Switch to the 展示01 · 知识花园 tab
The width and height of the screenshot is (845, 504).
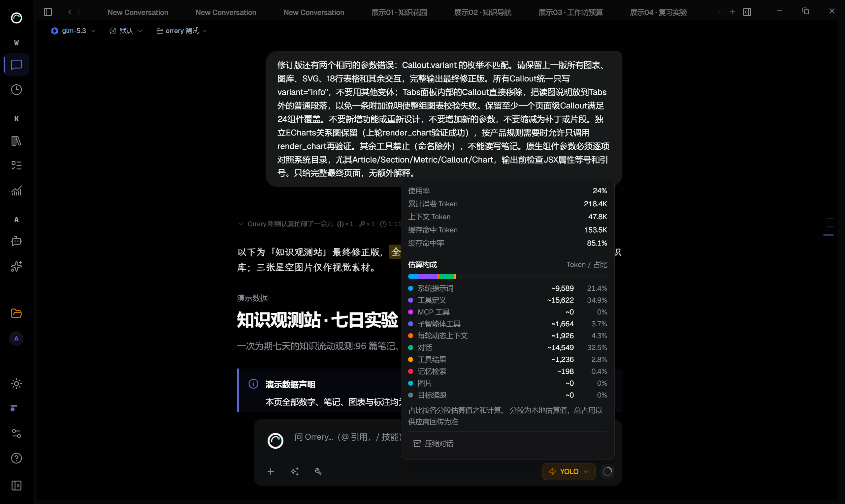(x=399, y=13)
